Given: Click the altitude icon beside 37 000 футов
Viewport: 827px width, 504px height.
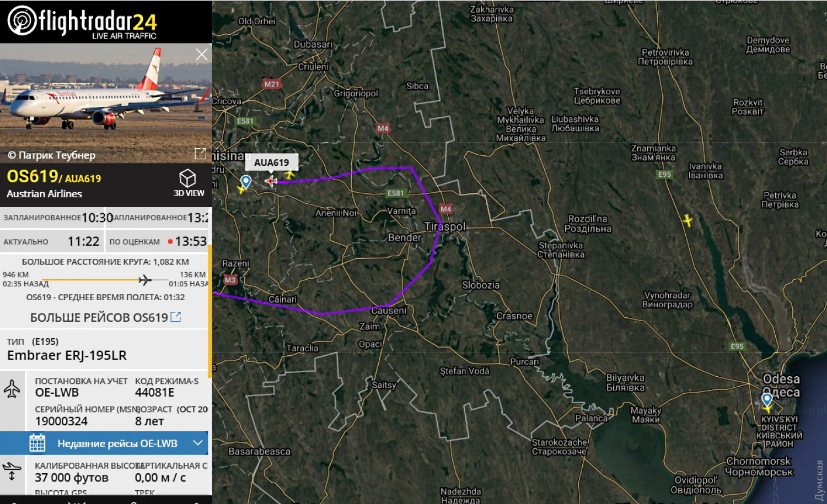Looking at the screenshot, I should coord(12,472).
